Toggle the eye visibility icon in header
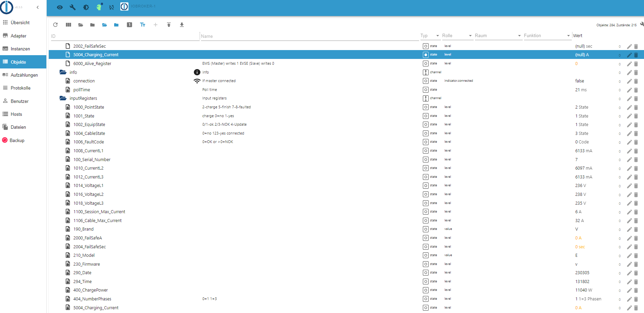This screenshot has width=644, height=313. [x=60, y=7]
